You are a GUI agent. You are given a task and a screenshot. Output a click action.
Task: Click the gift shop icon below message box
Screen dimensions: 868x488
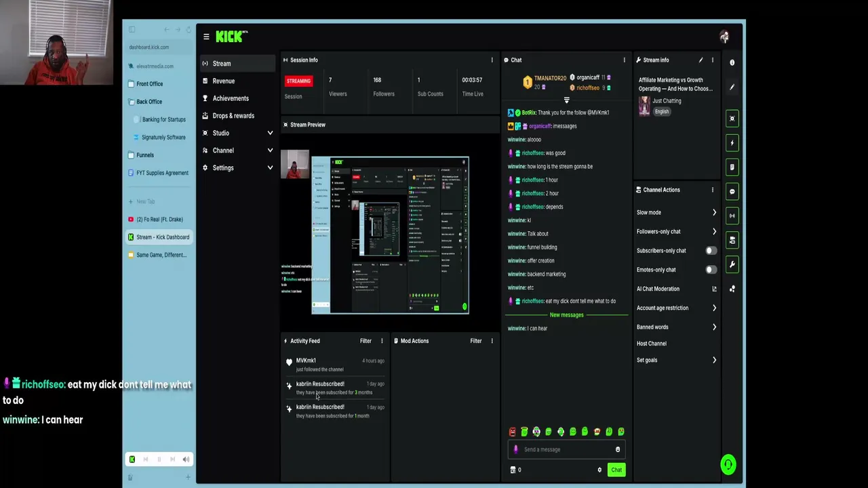[x=513, y=470]
